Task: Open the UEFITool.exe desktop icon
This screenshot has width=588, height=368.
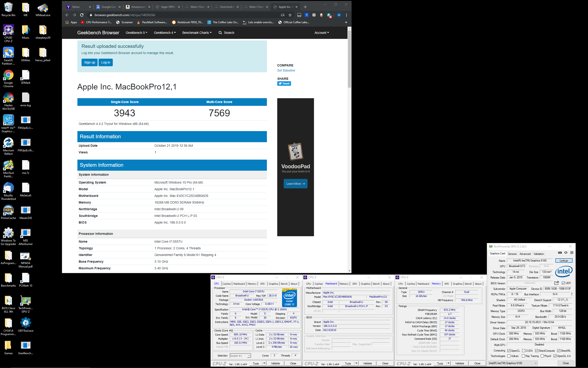Action: pyautogui.click(x=25, y=325)
